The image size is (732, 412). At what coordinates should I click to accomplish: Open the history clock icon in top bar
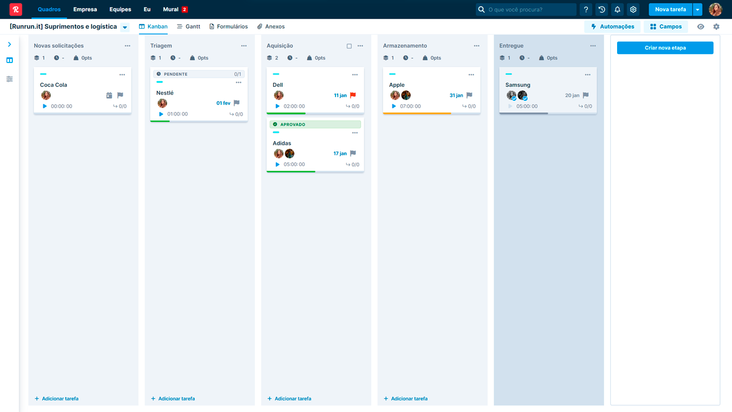[x=602, y=9]
